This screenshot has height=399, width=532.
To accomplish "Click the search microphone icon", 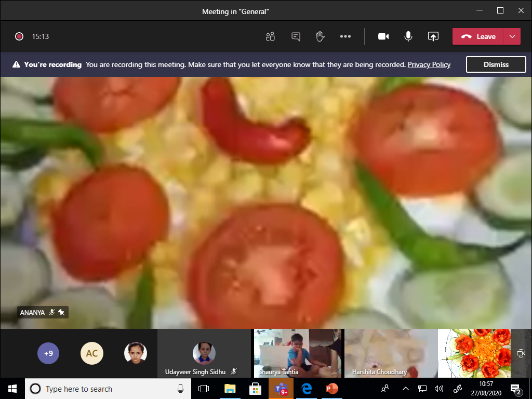I will (x=180, y=389).
